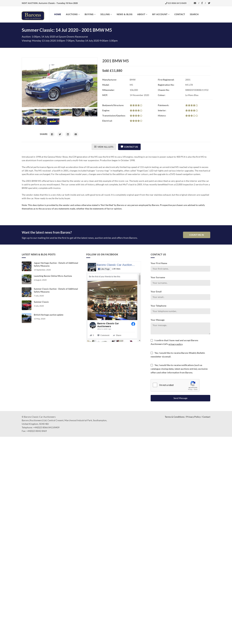Screen dimensions: 232x644
Task: Click the Your Surname field
Action: [180, 283]
